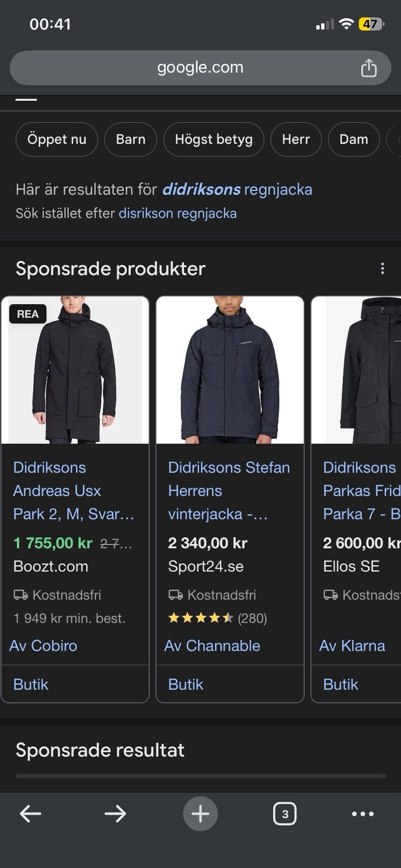Image resolution: width=401 pixels, height=868 pixels.
Task: Toggle the Öppet nu filter chip
Action: pos(57,139)
